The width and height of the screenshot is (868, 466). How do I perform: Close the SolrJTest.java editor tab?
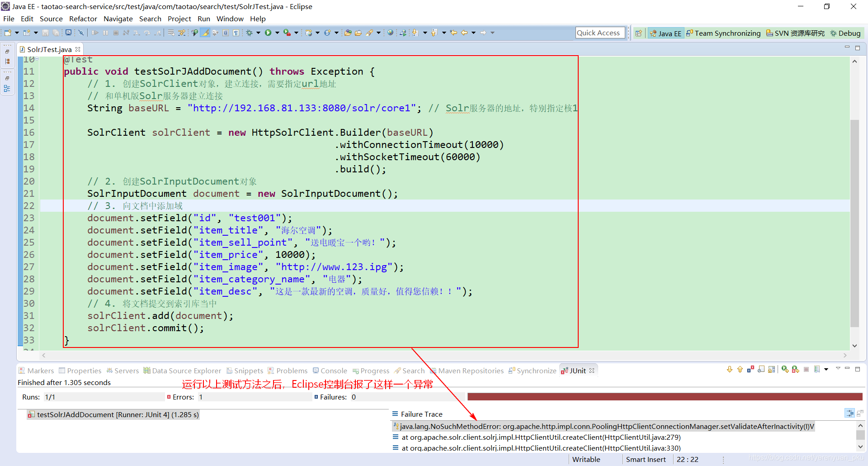[x=78, y=49]
